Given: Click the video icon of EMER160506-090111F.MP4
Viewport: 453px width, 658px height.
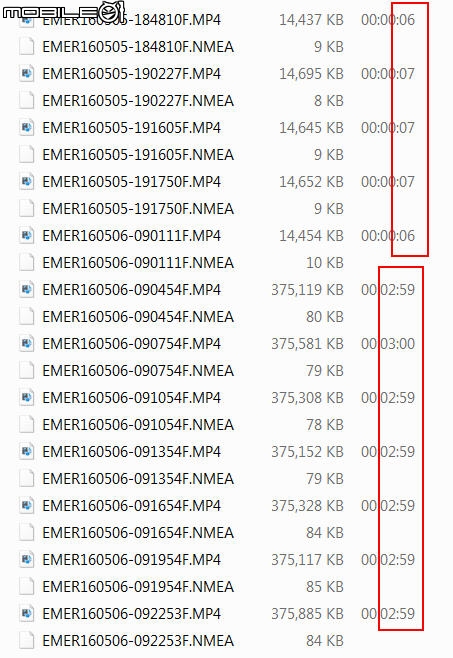Looking at the screenshot, I should click(x=27, y=236).
